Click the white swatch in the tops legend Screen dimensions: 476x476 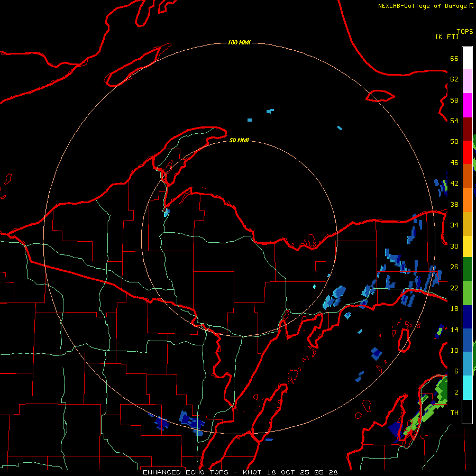coord(467,58)
